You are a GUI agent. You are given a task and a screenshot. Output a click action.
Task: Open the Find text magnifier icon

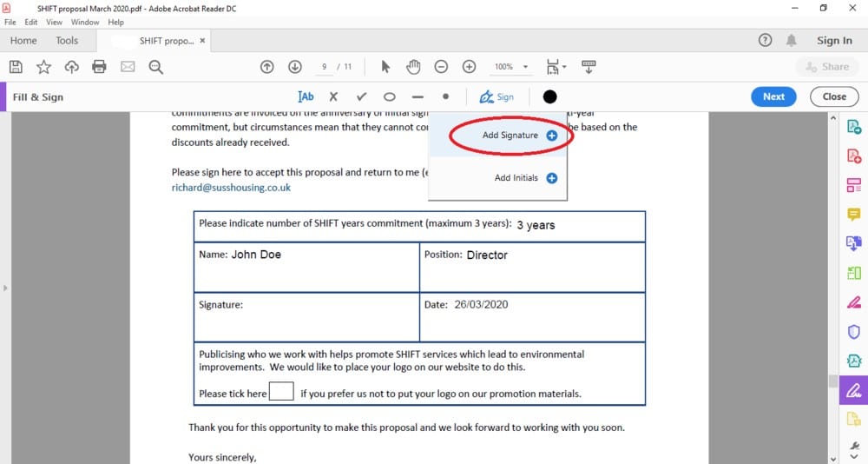click(156, 67)
